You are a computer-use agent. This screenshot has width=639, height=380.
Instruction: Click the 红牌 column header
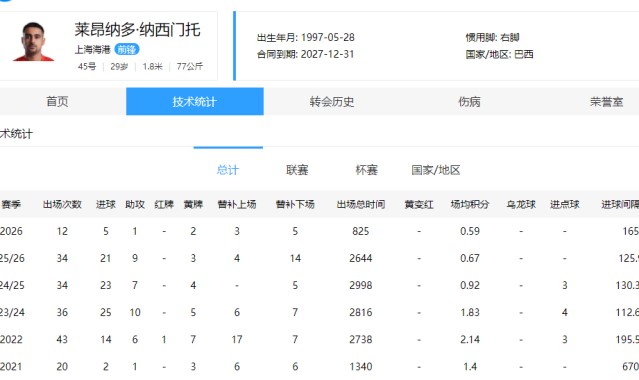(x=164, y=204)
